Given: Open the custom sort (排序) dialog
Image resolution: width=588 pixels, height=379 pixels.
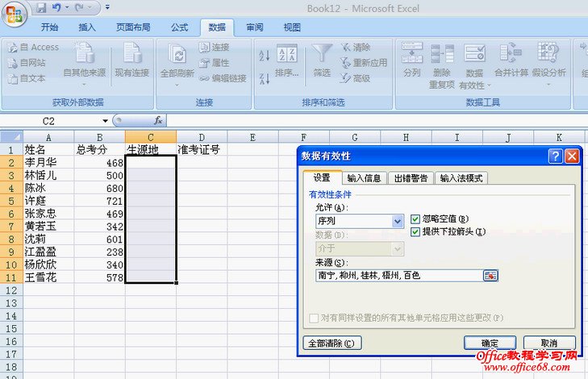Looking at the screenshot, I should (x=287, y=60).
